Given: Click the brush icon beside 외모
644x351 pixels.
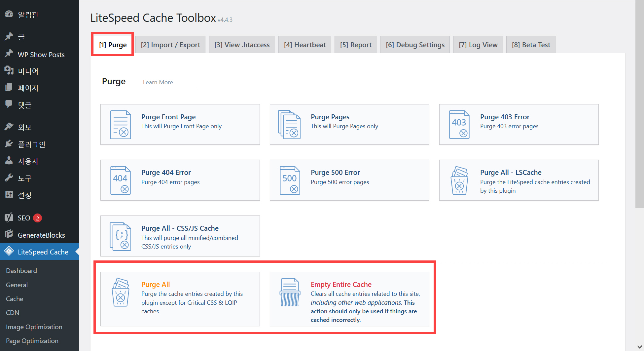Looking at the screenshot, I should [9, 126].
